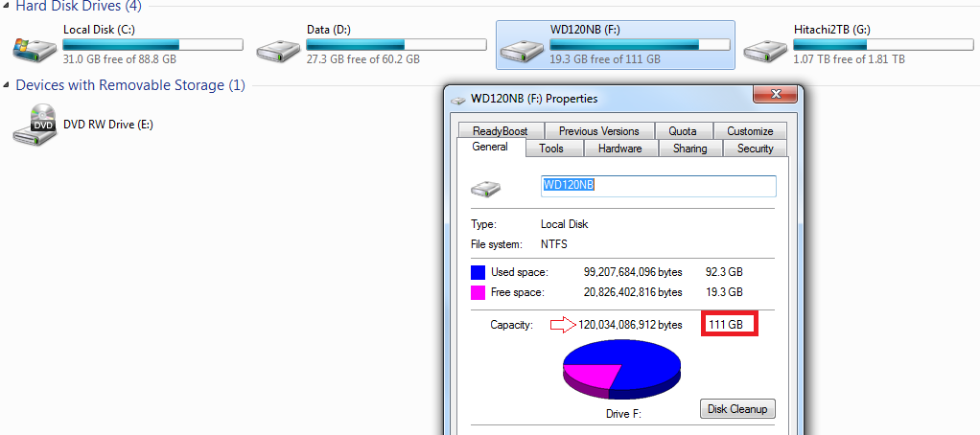Select the DVD RW Drive (E:) icon
This screenshot has width=980, height=435.
coord(35,125)
